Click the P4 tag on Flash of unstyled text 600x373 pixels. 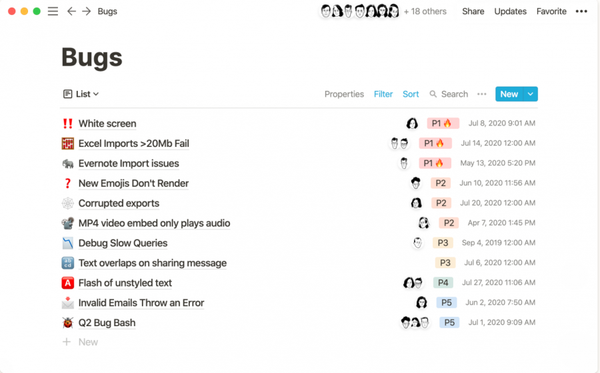443,282
